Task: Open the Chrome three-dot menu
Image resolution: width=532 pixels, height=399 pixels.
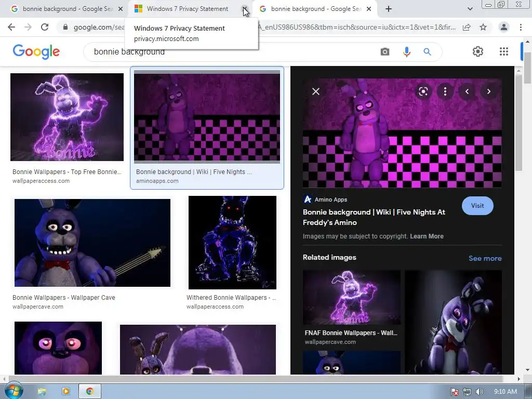Action: point(521,27)
